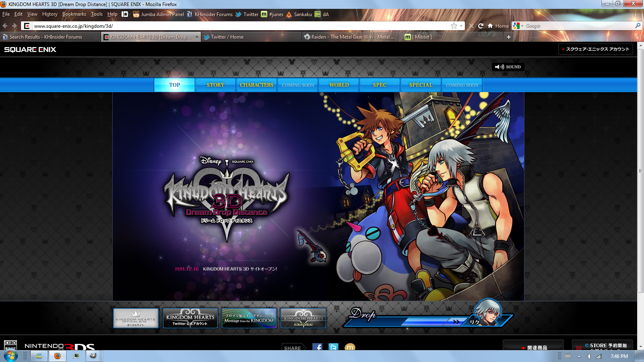Open the History menu

point(50,14)
